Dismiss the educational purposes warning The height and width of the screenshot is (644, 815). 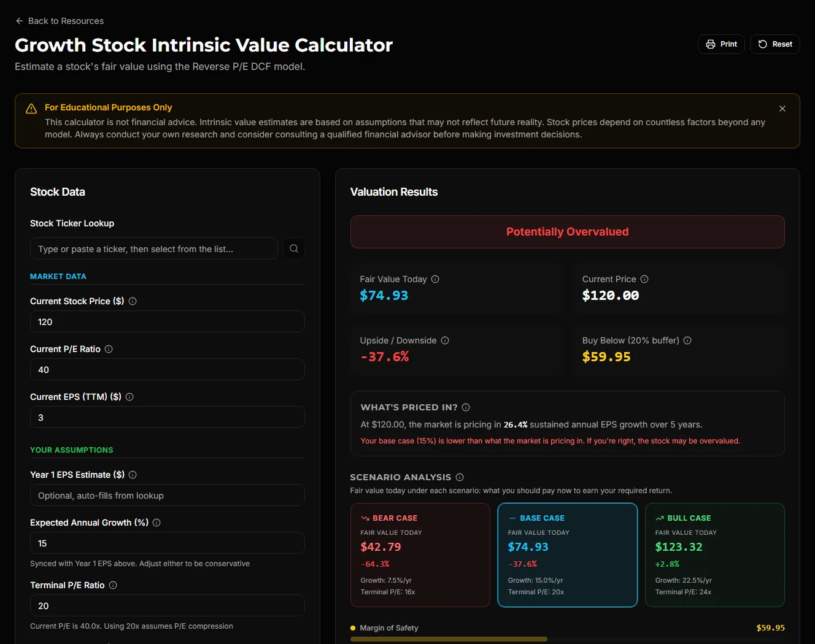782,109
